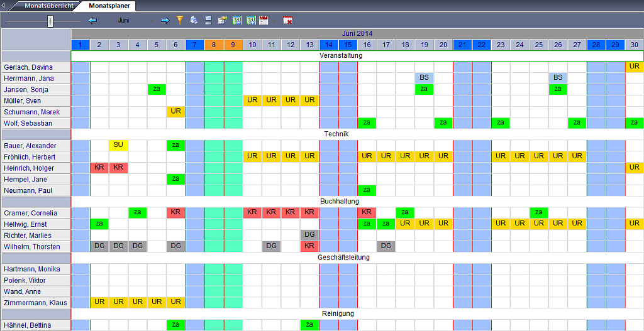Click Schumann, Marek's UR entry on day 6
The width and height of the screenshot is (644, 331).
tap(176, 112)
